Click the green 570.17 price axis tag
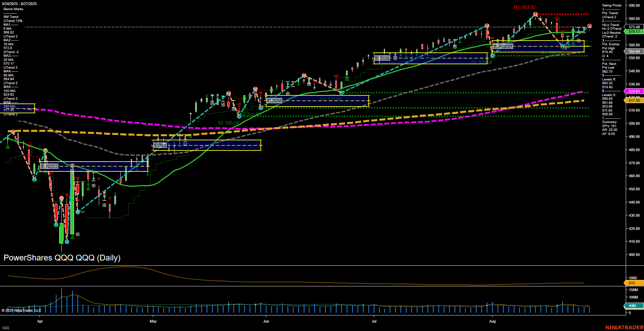The image size is (644, 331). pyautogui.click(x=634, y=31)
